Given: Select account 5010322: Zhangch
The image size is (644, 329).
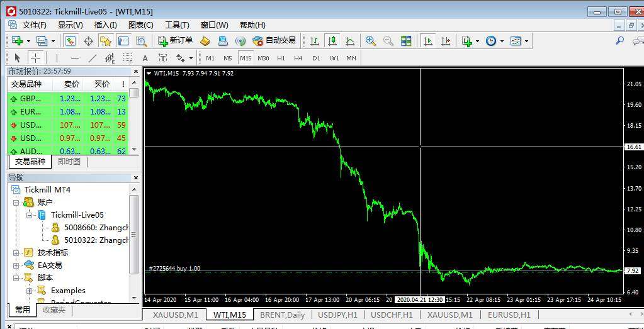Looking at the screenshot, I should click(x=96, y=240).
